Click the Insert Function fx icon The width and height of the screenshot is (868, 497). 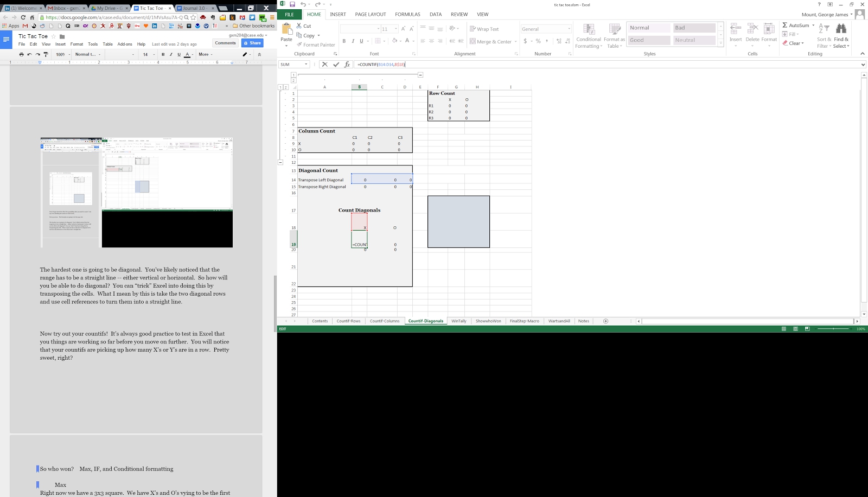[x=347, y=65]
